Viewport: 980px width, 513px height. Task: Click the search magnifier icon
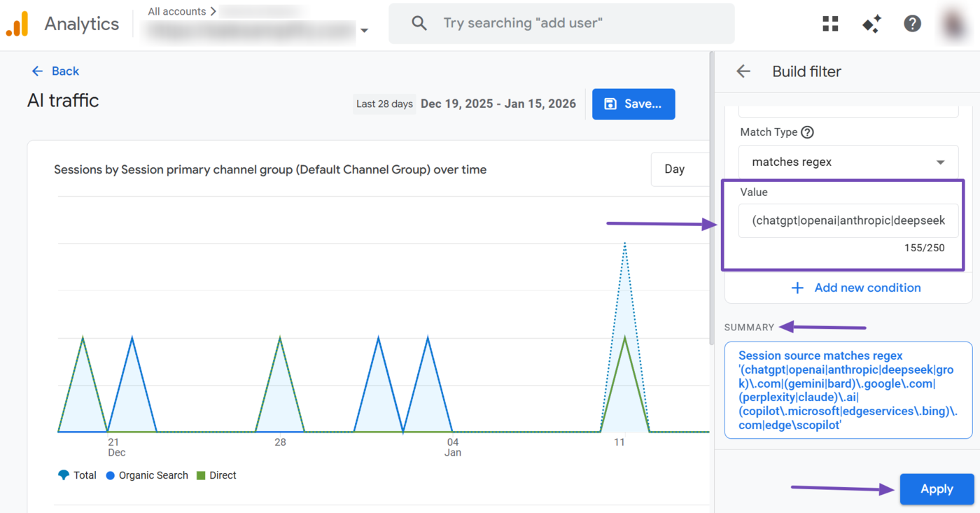coord(419,23)
